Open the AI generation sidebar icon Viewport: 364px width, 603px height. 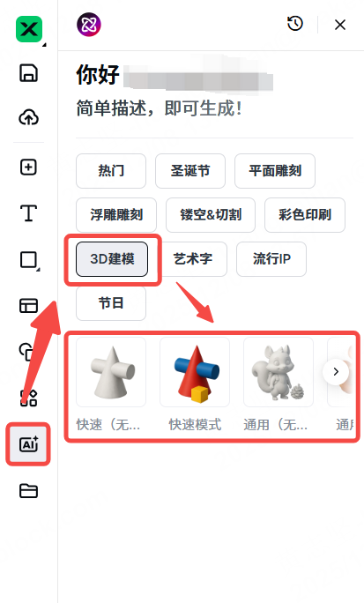tap(28, 444)
